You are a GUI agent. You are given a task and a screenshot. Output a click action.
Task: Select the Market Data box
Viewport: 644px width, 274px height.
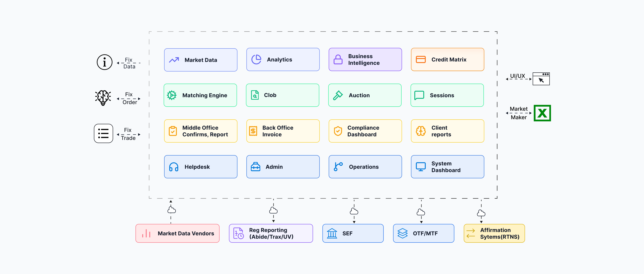(201, 60)
